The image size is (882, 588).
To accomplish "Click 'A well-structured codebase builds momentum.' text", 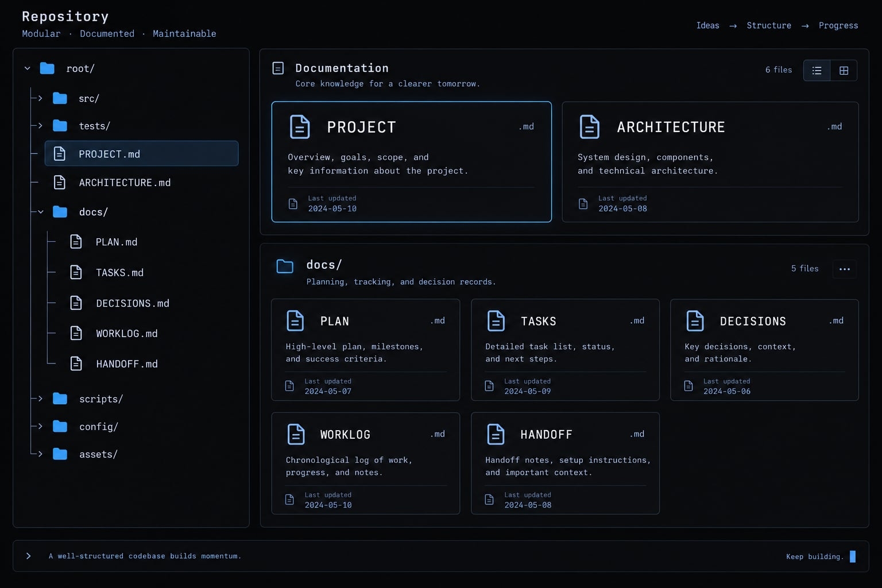I will (145, 556).
